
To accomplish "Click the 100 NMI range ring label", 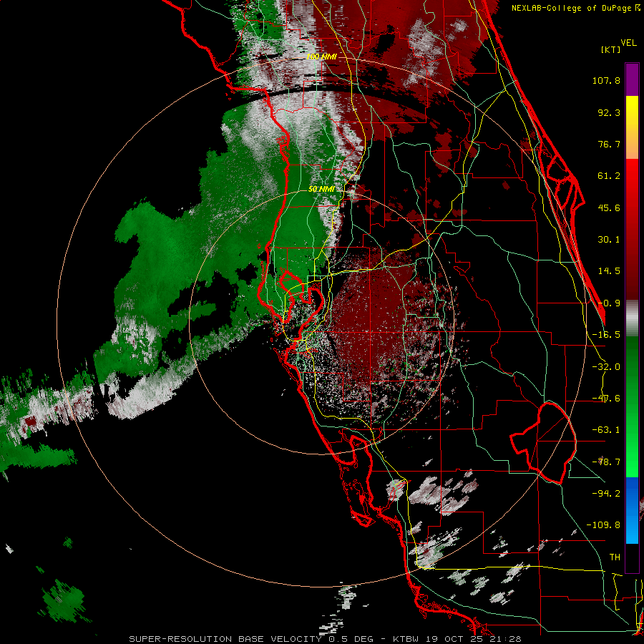I will (x=321, y=57).
